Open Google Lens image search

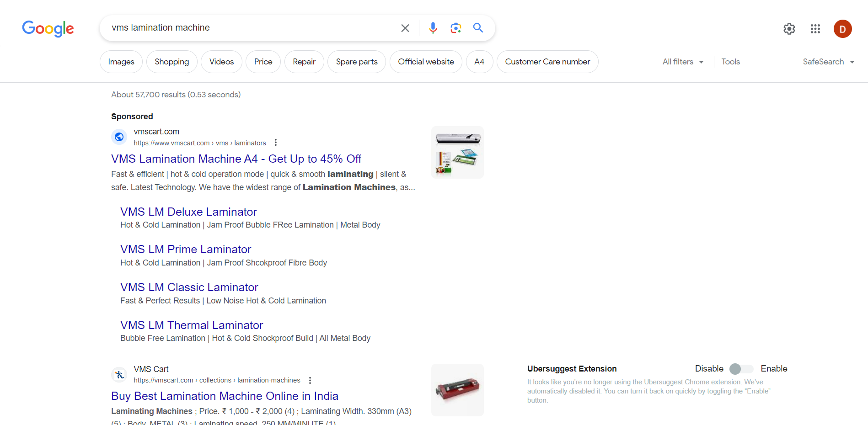pyautogui.click(x=455, y=28)
